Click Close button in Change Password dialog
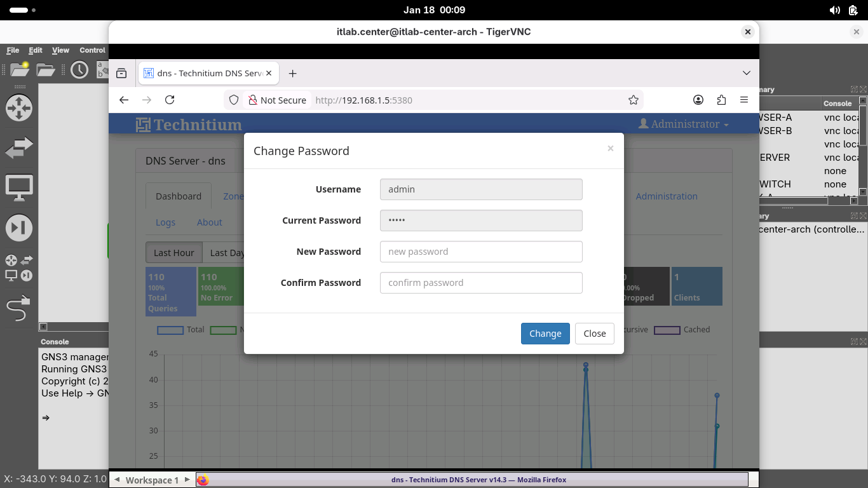This screenshot has height=488, width=868. pyautogui.click(x=594, y=334)
